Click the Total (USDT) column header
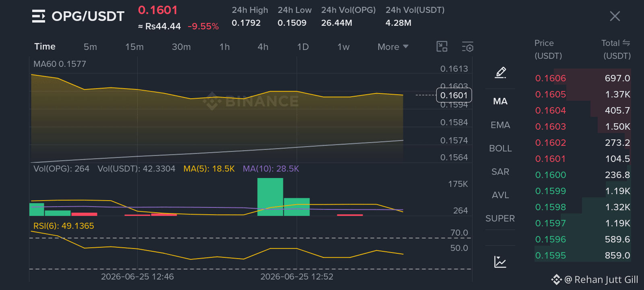The height and width of the screenshot is (290, 644). click(616, 49)
